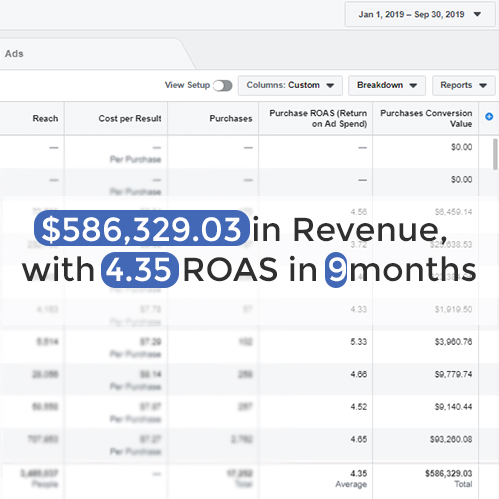Screen dimensions: 499x499
Task: Open the Columns: Custom dropdown
Action: [290, 85]
